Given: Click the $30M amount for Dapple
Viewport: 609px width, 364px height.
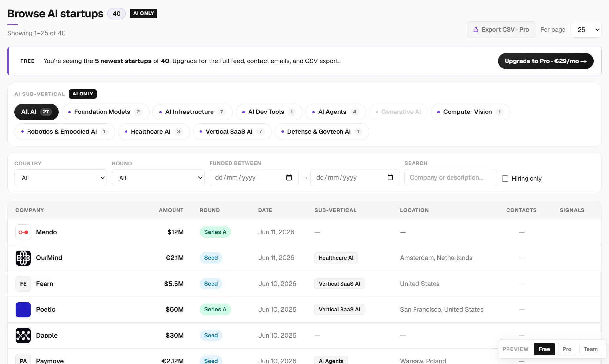Looking at the screenshot, I should [175, 336].
